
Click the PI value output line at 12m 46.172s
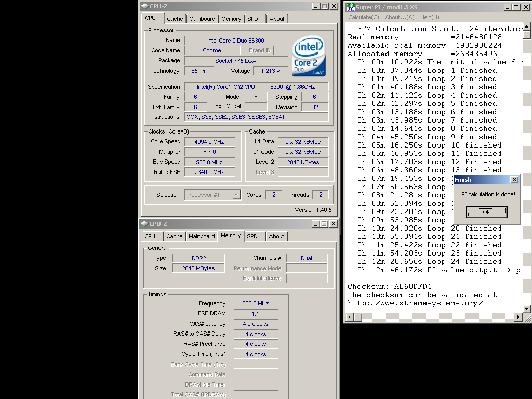click(440, 270)
